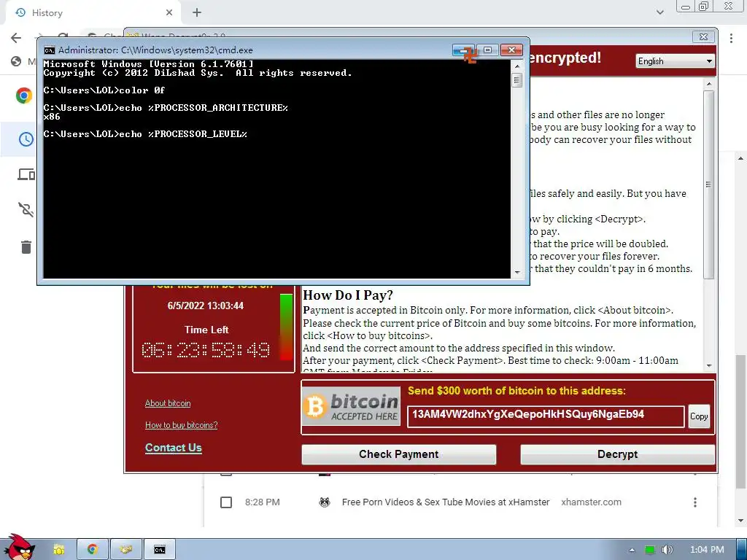Open the tab search chevron
This screenshot has height=560, width=747.
pyautogui.click(x=659, y=12)
